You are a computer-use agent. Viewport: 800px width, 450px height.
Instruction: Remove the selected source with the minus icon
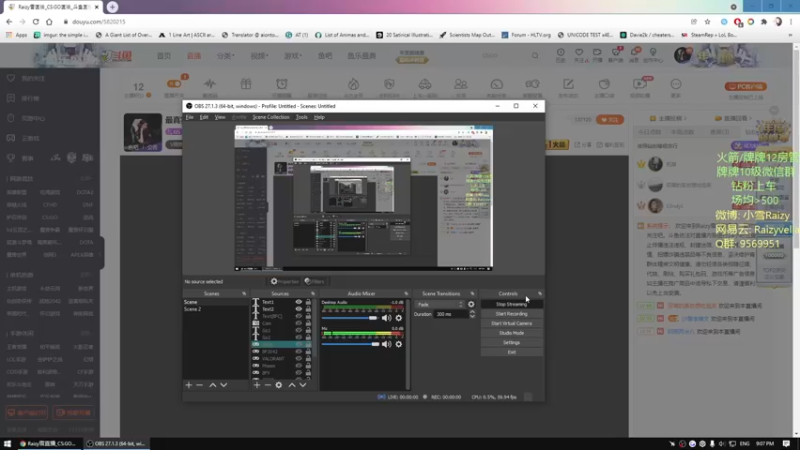[267, 385]
